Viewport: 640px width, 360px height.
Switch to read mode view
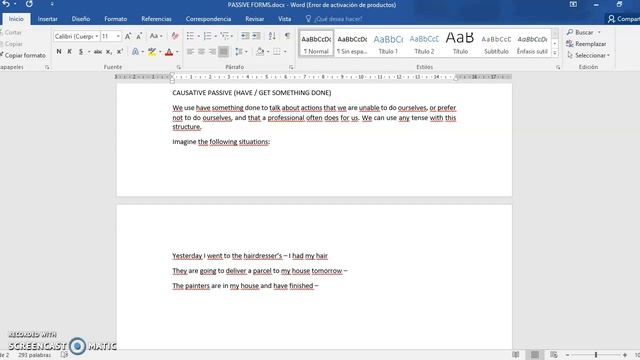pyautogui.click(x=516, y=355)
